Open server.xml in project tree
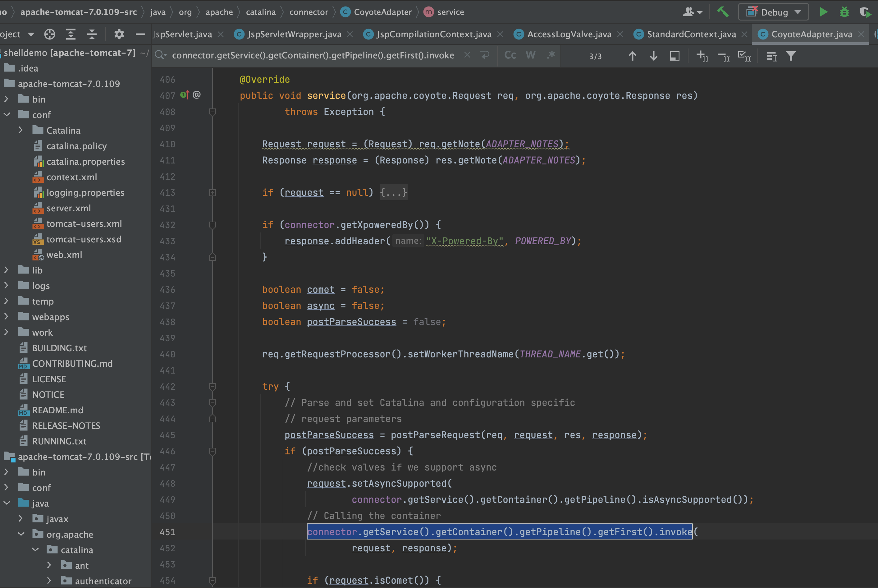The image size is (878, 588). (x=68, y=208)
